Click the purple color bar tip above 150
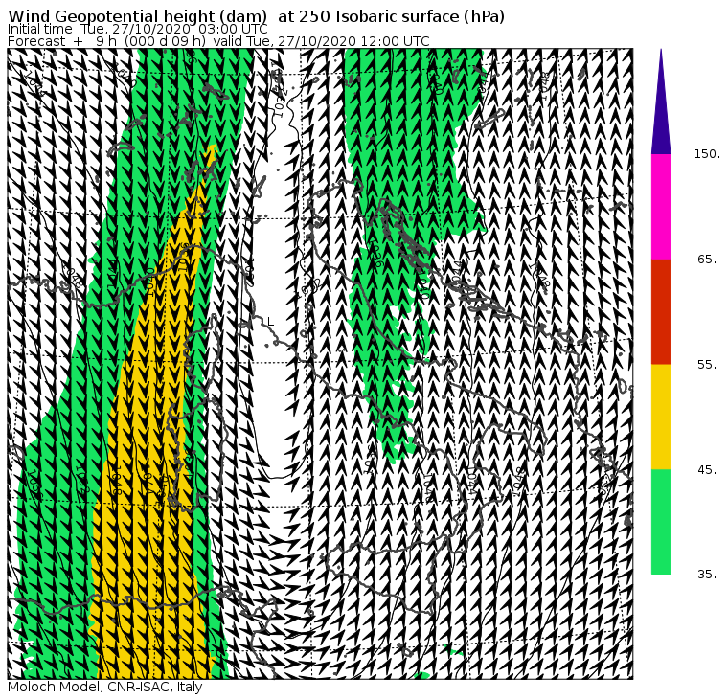Screen dimensions: 728x700 click(661, 102)
